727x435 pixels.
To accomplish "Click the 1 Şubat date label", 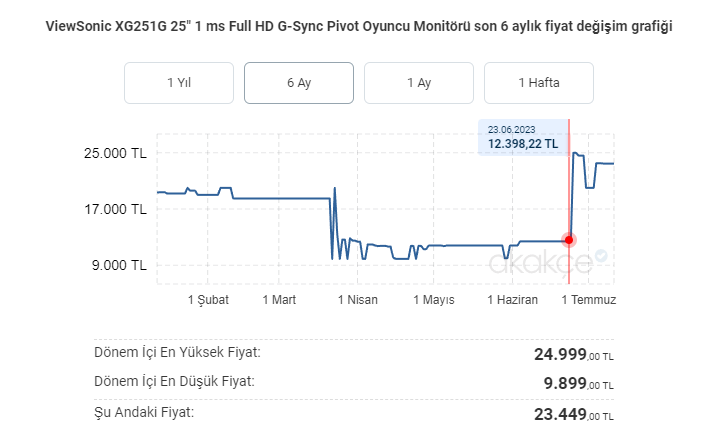I will (x=208, y=300).
